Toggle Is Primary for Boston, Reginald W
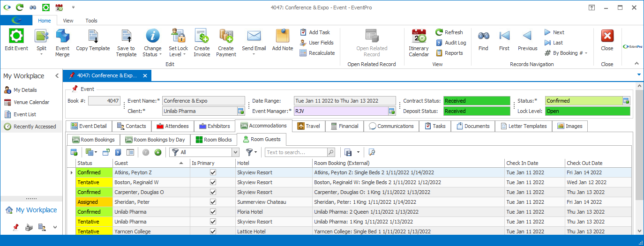This screenshot has width=644, height=246. tap(213, 182)
